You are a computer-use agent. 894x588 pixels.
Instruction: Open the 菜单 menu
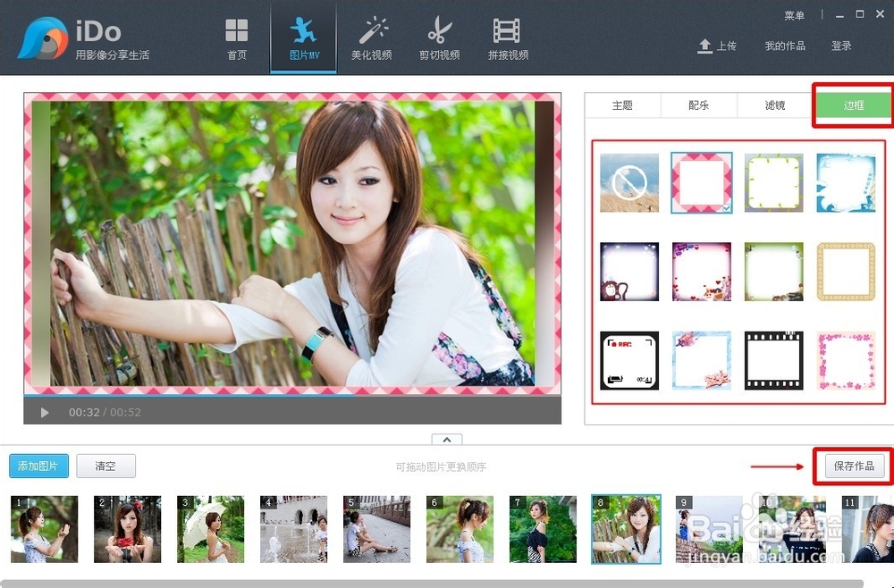point(794,15)
